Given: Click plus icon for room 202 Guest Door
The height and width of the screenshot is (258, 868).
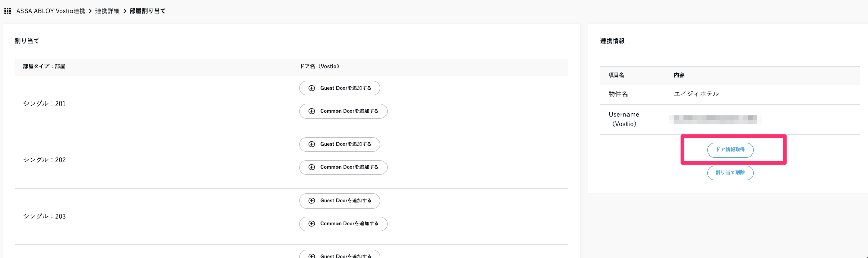Looking at the screenshot, I should tap(311, 144).
